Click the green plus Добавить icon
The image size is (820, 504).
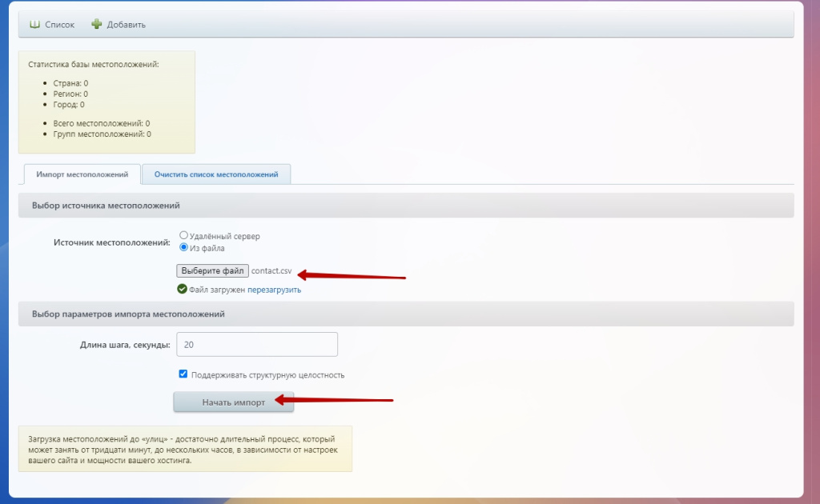pyautogui.click(x=97, y=25)
